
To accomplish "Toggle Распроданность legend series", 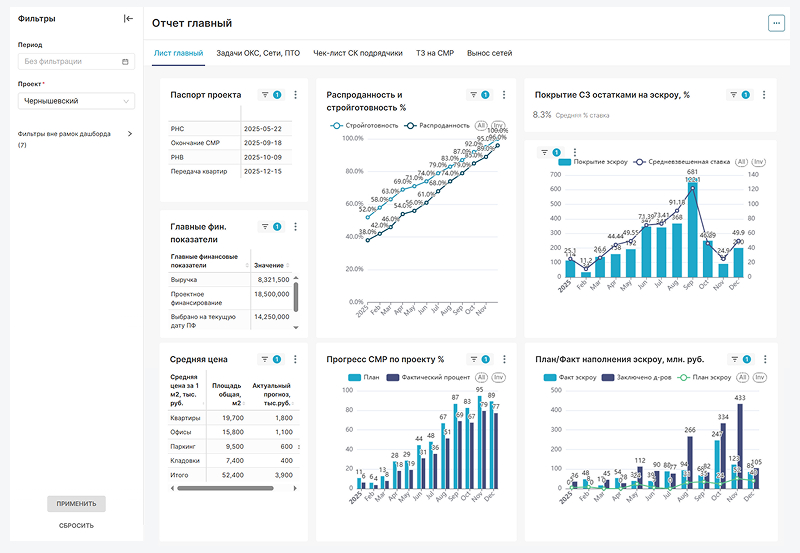I will click(x=437, y=125).
